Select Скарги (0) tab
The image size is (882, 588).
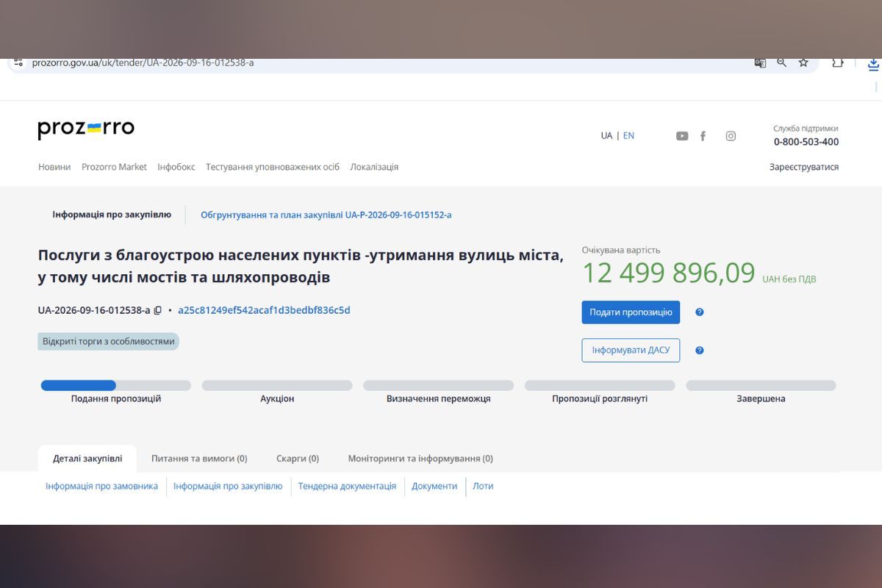298,459
